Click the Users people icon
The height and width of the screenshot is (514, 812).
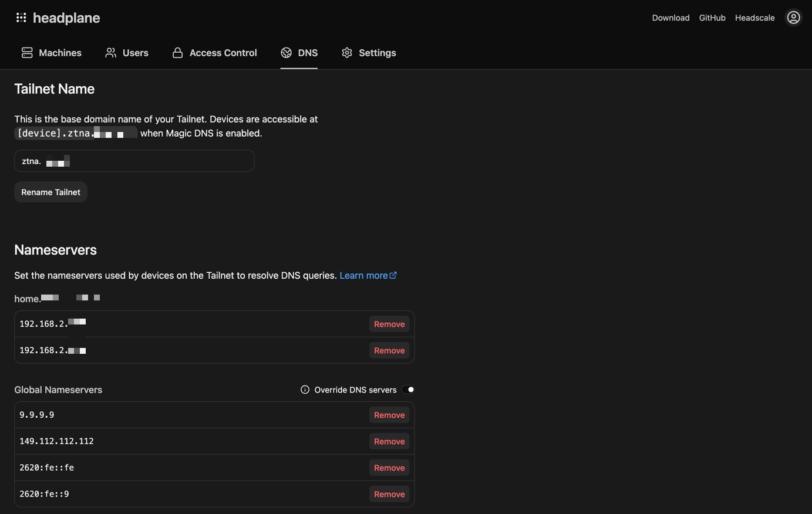(x=110, y=53)
